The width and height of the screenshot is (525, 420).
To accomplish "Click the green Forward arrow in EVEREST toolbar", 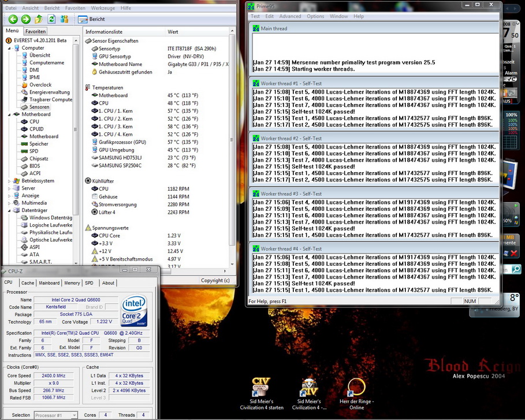I will point(26,19).
